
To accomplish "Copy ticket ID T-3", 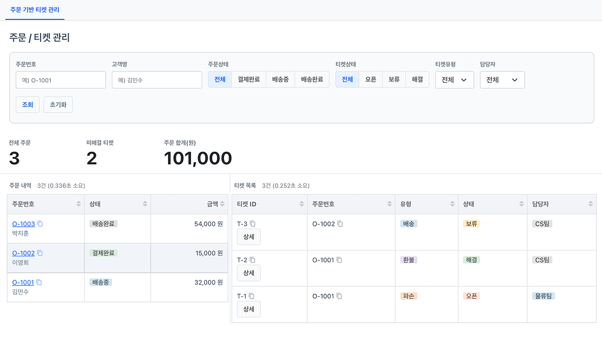I will pyautogui.click(x=252, y=224).
